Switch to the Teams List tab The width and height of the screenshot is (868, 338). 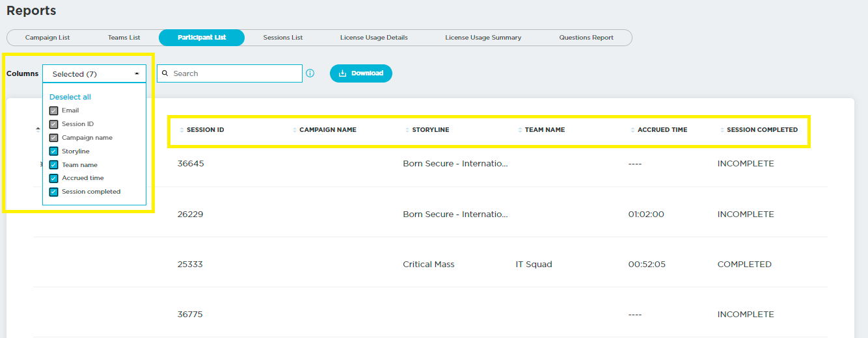point(124,38)
